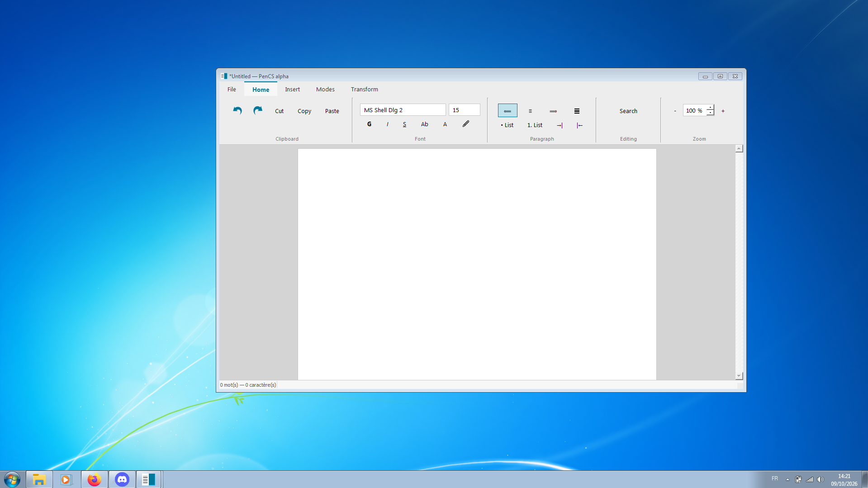Click the vertical scrollbar down arrow
868x488 pixels.
[x=739, y=376]
